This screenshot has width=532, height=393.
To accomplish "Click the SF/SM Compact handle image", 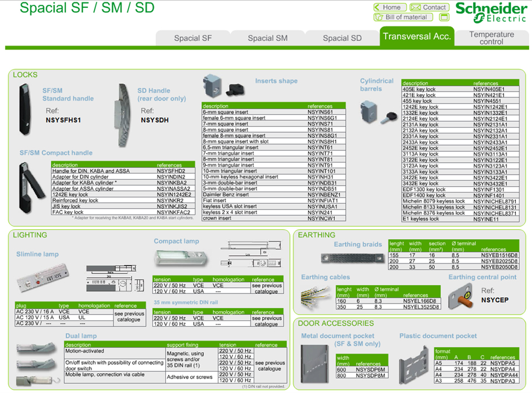I will click(x=31, y=187).
